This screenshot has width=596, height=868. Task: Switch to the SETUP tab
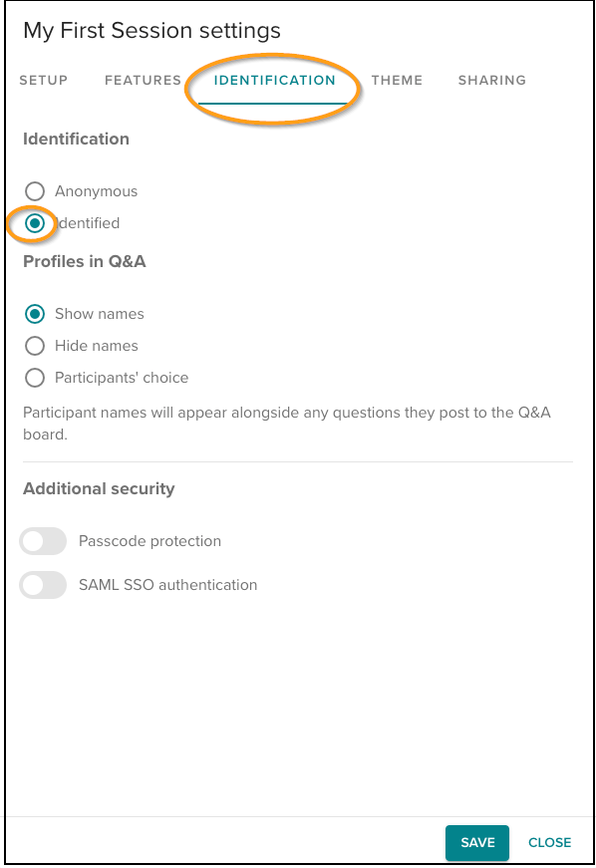click(43, 80)
